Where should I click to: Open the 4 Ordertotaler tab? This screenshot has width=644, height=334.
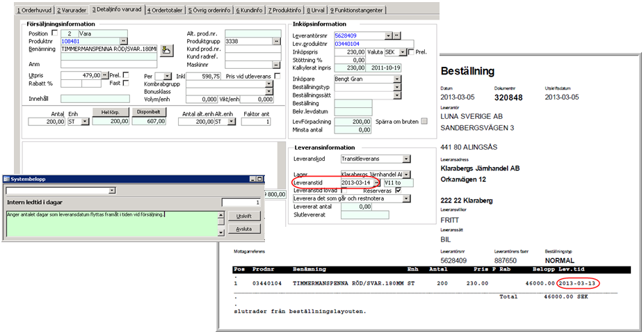(165, 10)
